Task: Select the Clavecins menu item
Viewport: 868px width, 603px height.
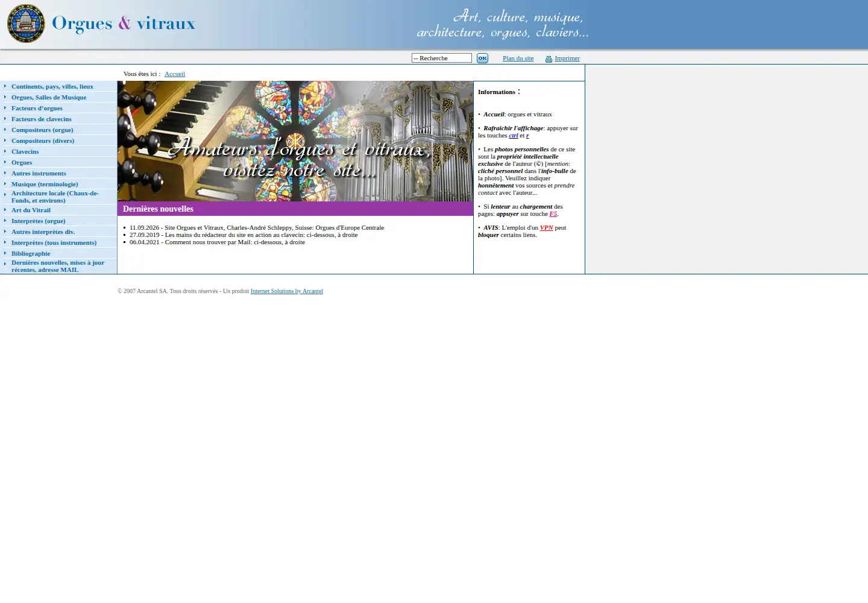Action: (x=25, y=152)
